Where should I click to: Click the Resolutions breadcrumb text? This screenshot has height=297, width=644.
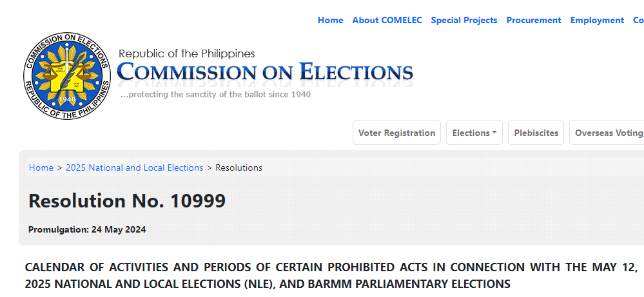(x=239, y=168)
